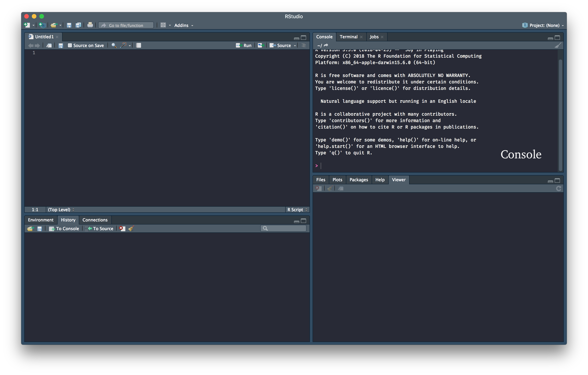
Task: Clear console with broom icon
Action: tap(558, 45)
